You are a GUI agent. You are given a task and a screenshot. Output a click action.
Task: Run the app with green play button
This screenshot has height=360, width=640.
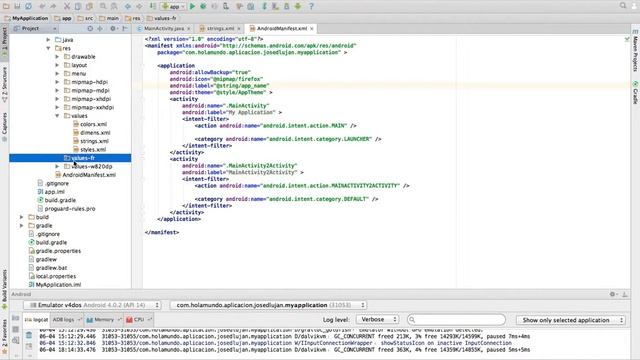(192, 6)
